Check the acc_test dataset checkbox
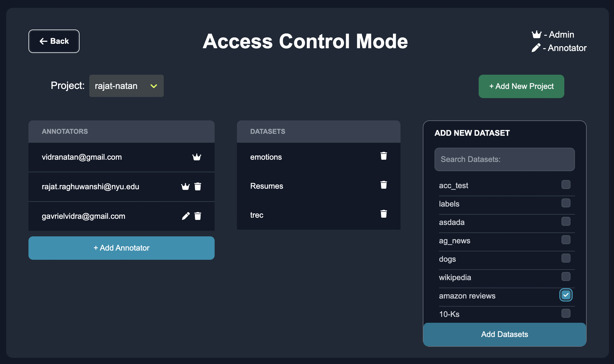The width and height of the screenshot is (614, 364). coord(566,185)
